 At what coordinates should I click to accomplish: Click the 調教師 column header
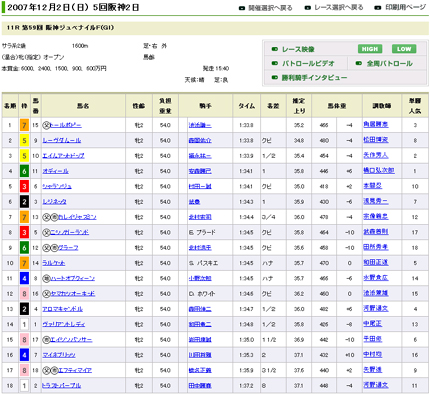[382, 106]
